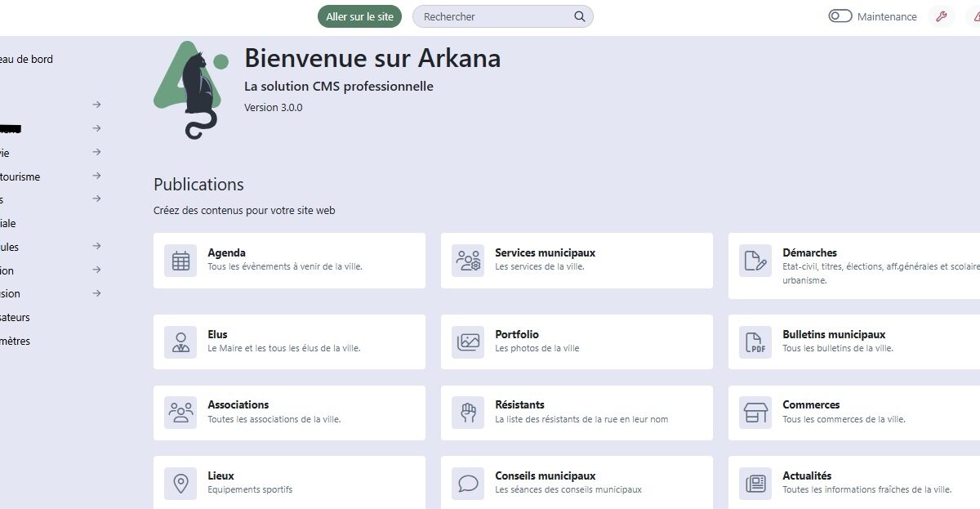This screenshot has width=980, height=509.
Task: Open the Associations card title link
Action: click(238, 404)
